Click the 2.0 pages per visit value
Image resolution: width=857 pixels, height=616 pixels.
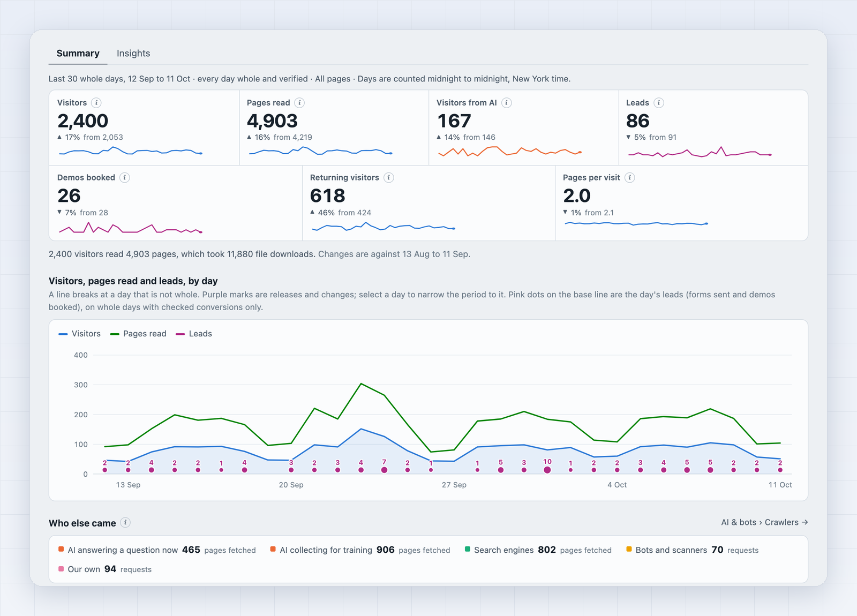pyautogui.click(x=577, y=196)
